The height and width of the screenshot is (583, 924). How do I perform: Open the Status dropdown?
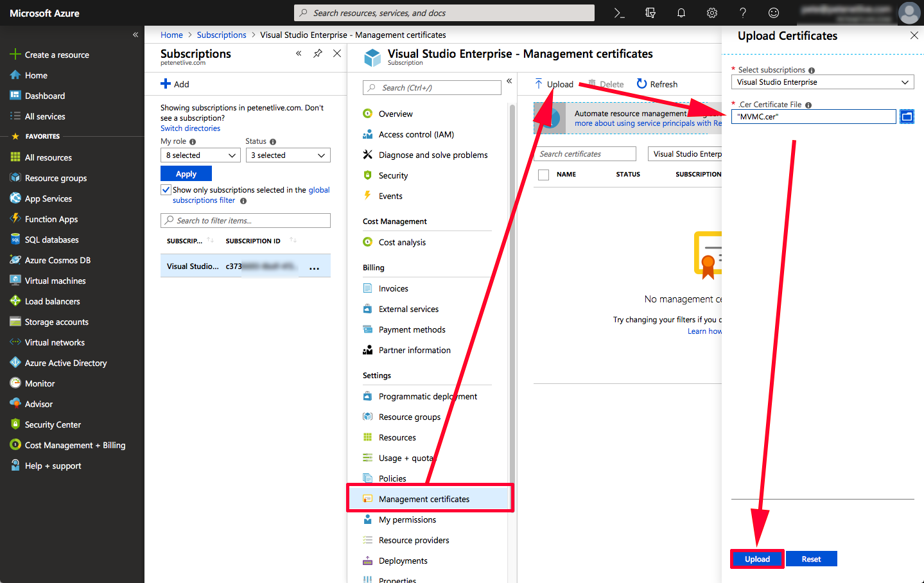[288, 155]
